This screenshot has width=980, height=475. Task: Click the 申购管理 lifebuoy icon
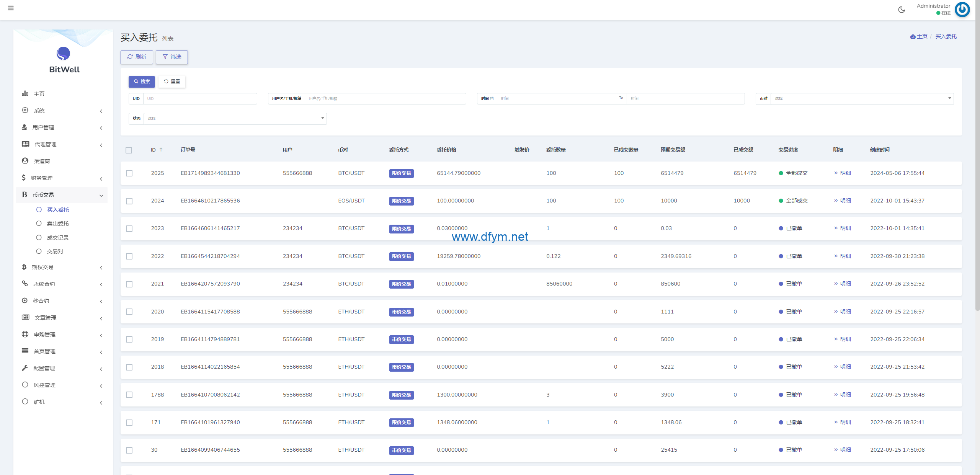pyautogui.click(x=25, y=334)
